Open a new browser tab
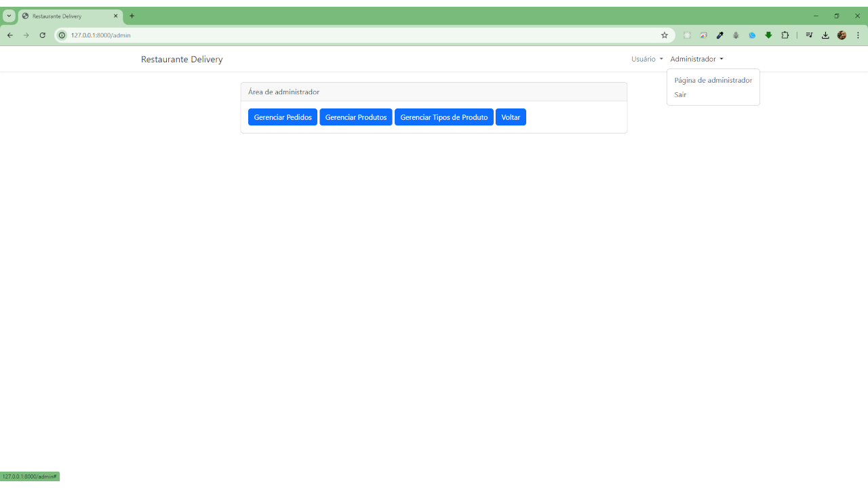 point(132,16)
